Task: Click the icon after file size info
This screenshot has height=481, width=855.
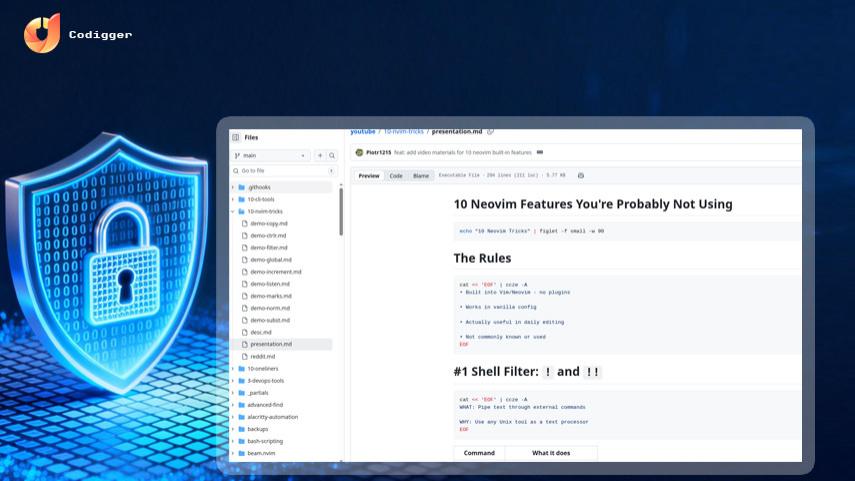Action: pyautogui.click(x=581, y=176)
